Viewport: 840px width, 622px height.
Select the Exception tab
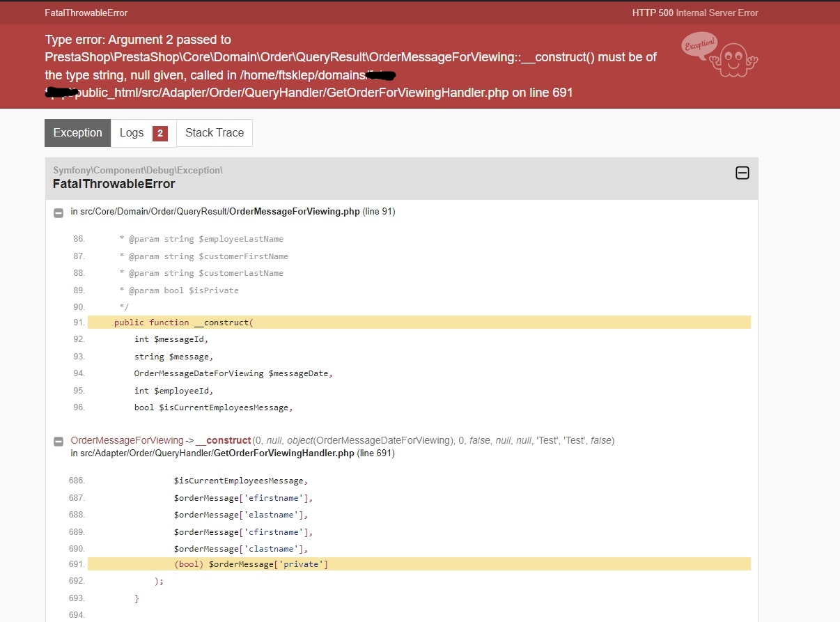click(77, 132)
